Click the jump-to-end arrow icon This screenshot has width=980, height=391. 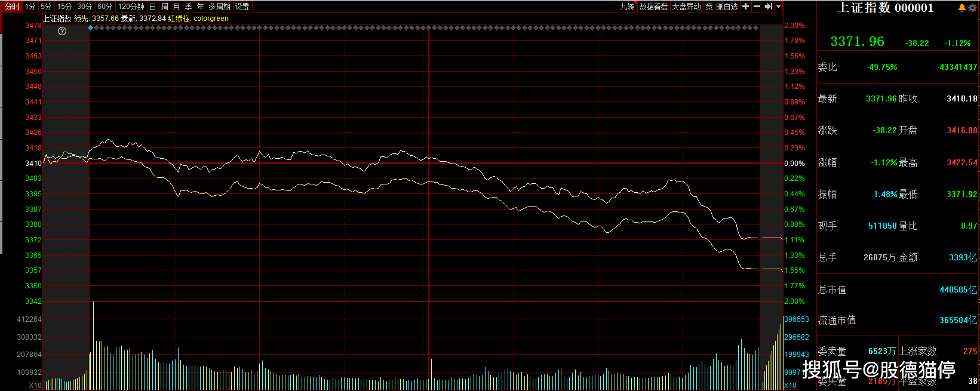click(769, 7)
